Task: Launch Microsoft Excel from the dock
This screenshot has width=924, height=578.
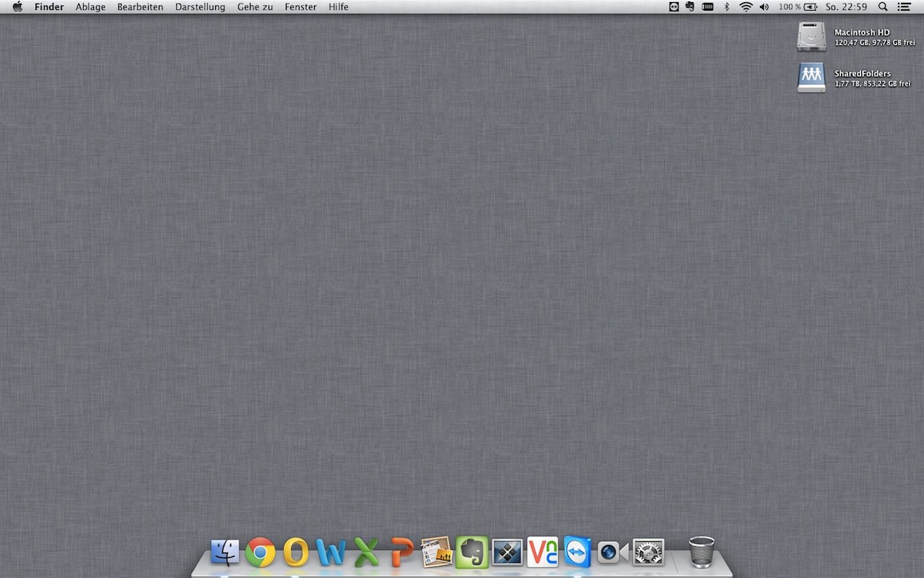Action: coord(366,553)
